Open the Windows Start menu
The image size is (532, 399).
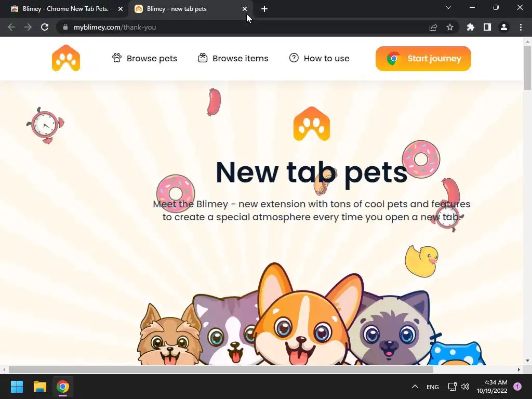[17, 387]
